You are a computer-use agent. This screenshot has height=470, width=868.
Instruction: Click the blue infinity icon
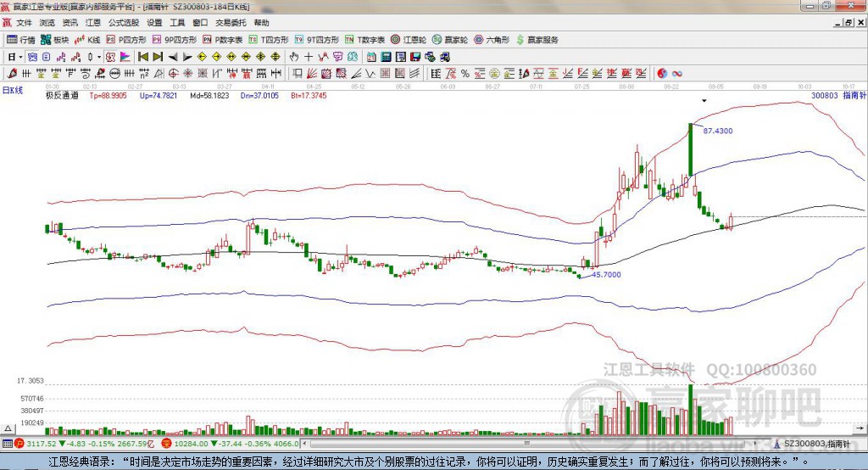[676, 73]
